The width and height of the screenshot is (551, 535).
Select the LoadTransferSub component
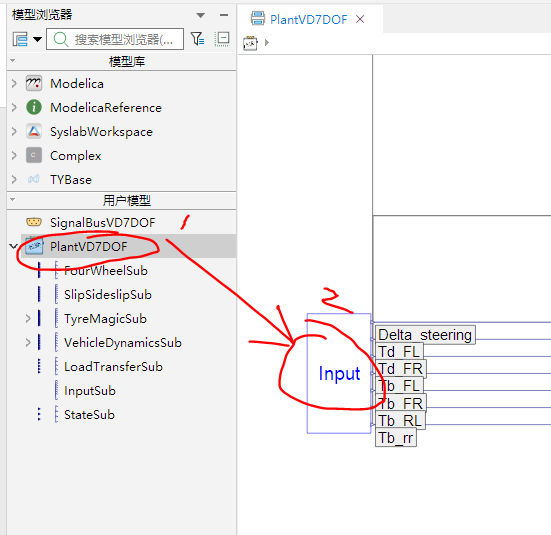coord(113,367)
